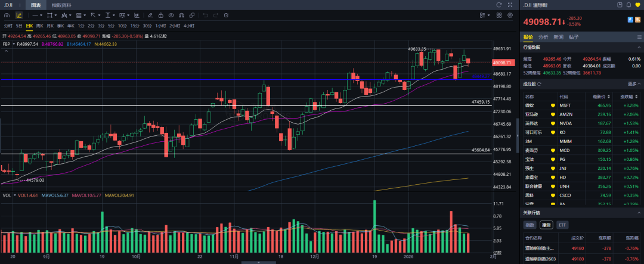Switch to the 指数资料 tab

click(x=60, y=5)
